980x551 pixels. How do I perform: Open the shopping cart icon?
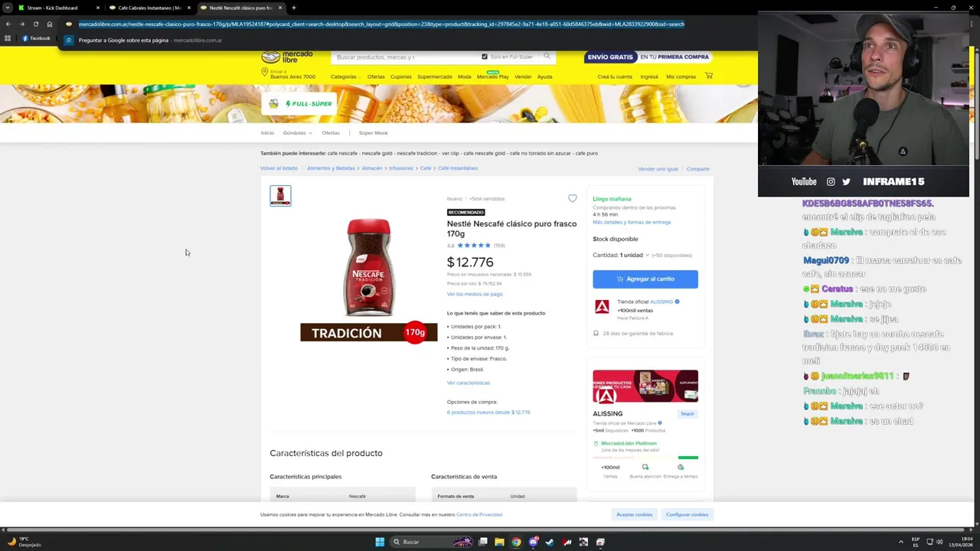[x=709, y=76]
